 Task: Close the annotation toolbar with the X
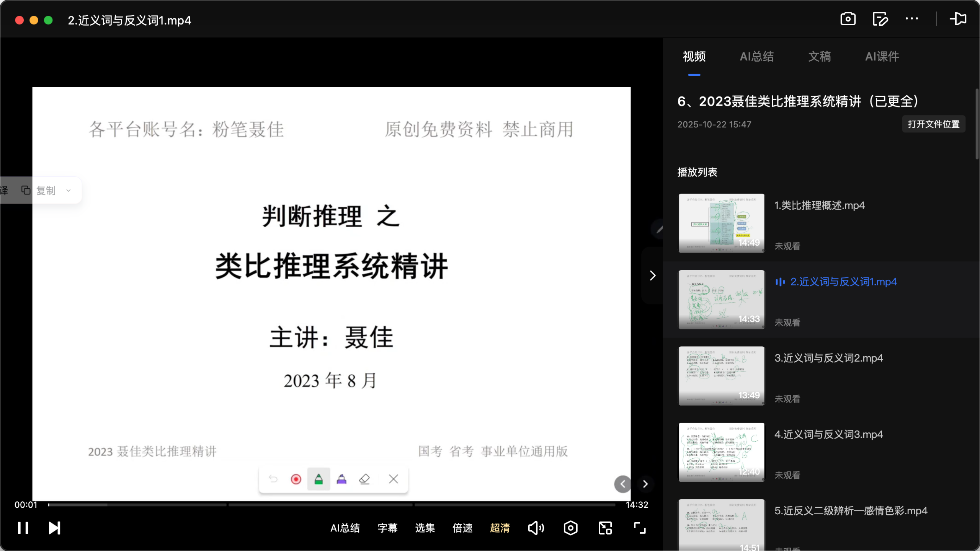(x=393, y=479)
